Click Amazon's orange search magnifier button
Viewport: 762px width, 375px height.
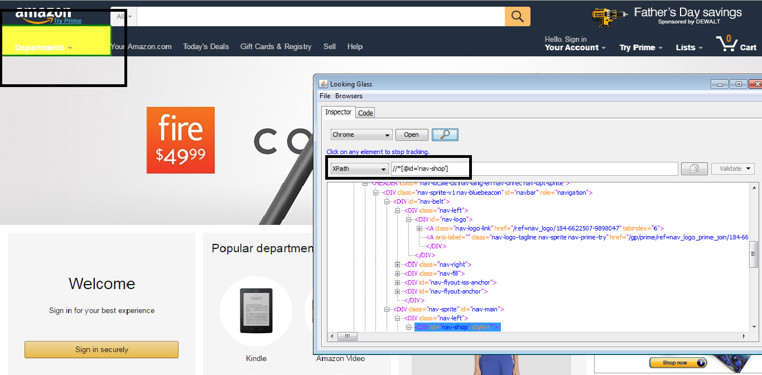518,17
